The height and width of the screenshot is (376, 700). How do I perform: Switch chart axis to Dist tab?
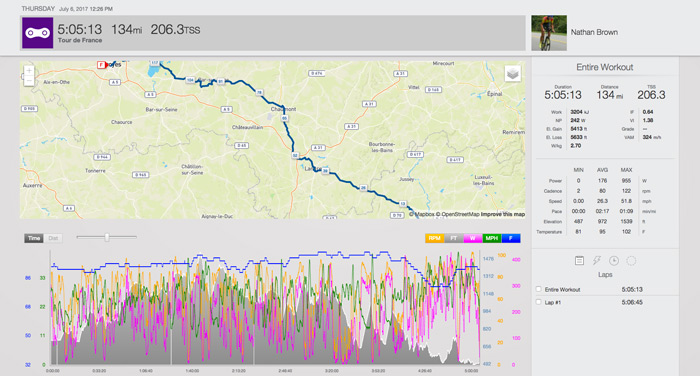(53, 238)
